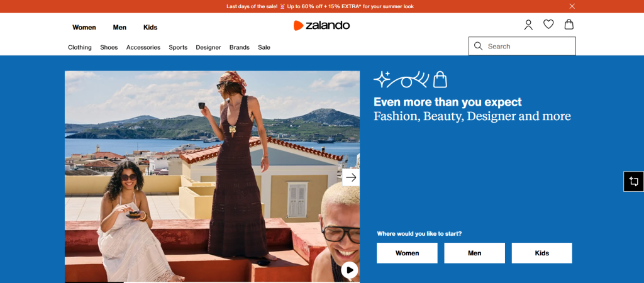The width and height of the screenshot is (644, 283).
Task: Select the Women tab in header
Action: (x=84, y=28)
